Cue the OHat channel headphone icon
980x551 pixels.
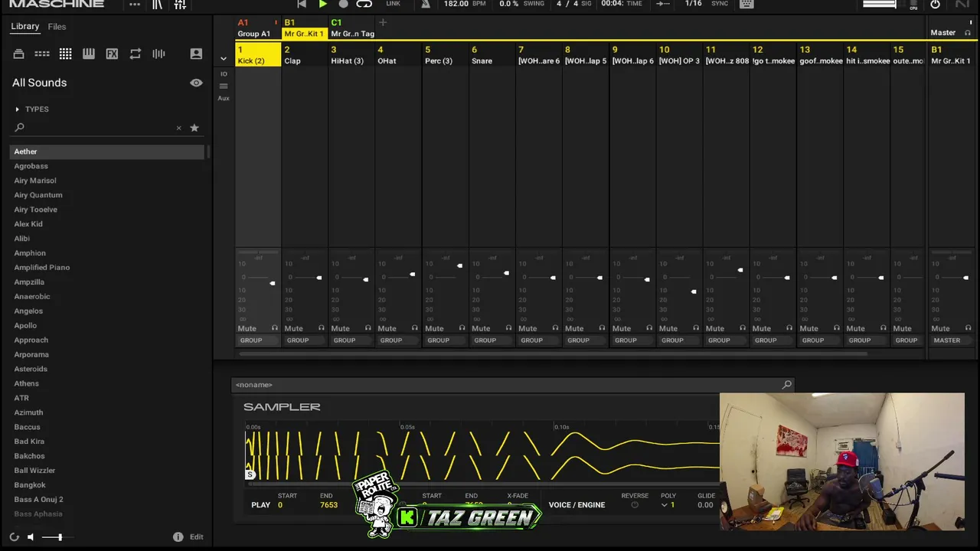415,328
